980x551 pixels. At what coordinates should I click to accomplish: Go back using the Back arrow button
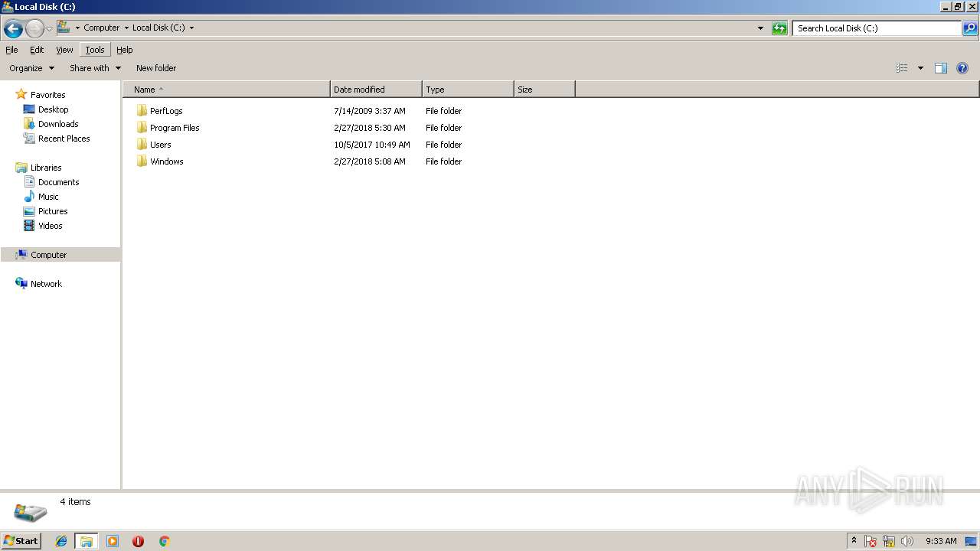click(x=13, y=29)
